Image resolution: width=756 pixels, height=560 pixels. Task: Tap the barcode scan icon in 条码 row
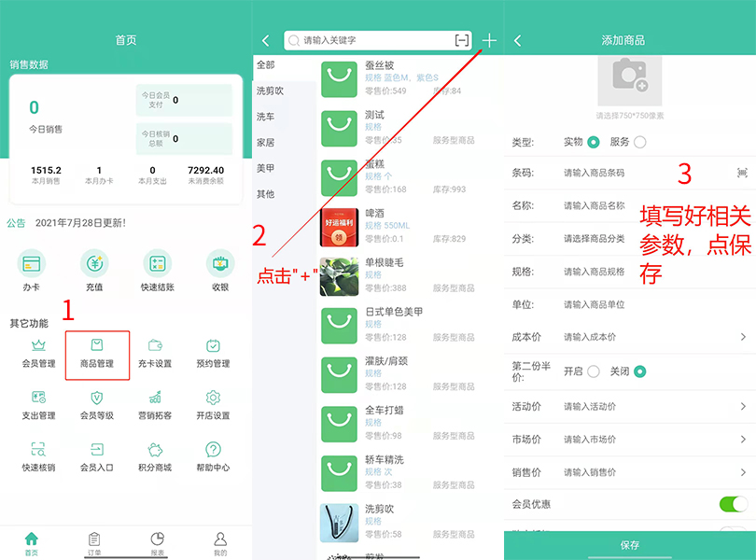click(x=742, y=173)
